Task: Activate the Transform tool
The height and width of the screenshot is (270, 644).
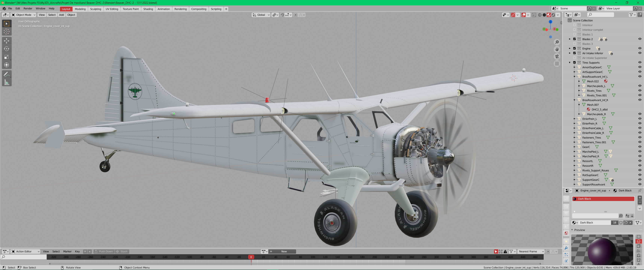Action: 7,65
